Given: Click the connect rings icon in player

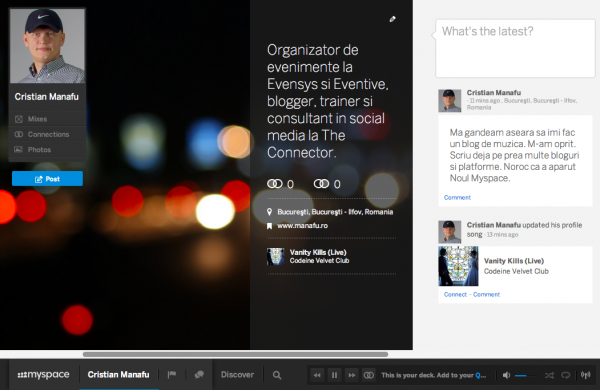Looking at the screenshot, I should pyautogui.click(x=368, y=375).
